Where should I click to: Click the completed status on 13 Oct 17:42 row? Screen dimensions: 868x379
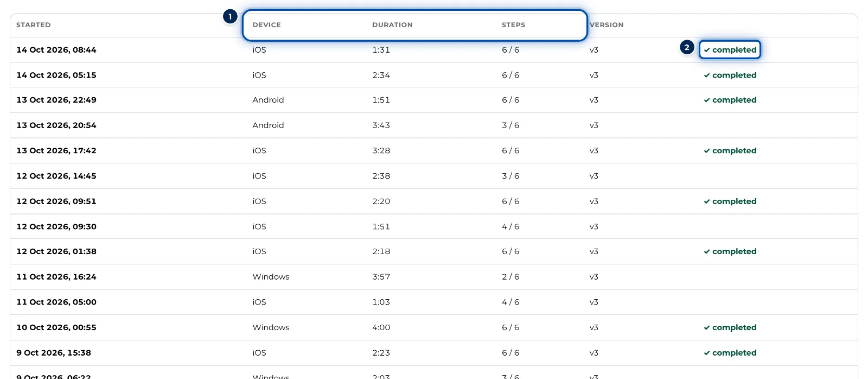(x=730, y=150)
